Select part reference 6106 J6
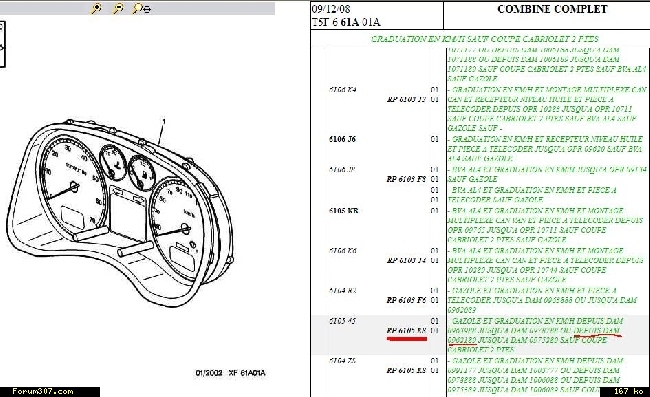This screenshot has height=397, width=650. pos(342,139)
